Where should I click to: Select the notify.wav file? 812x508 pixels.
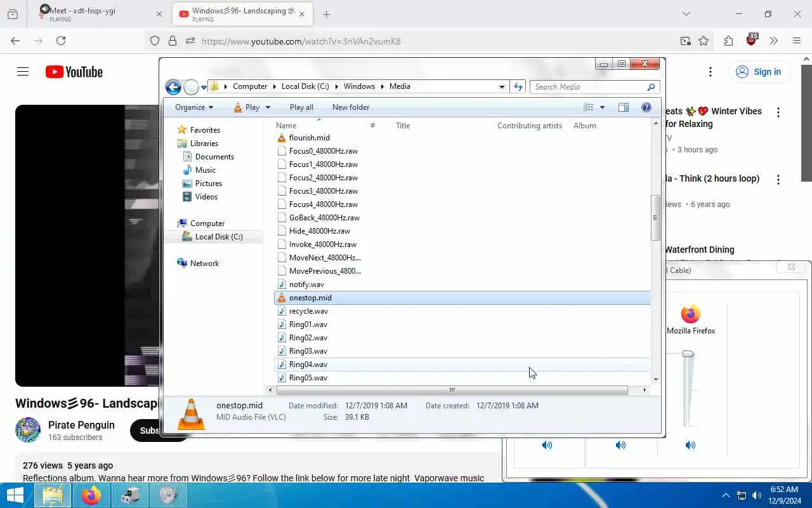coord(306,284)
